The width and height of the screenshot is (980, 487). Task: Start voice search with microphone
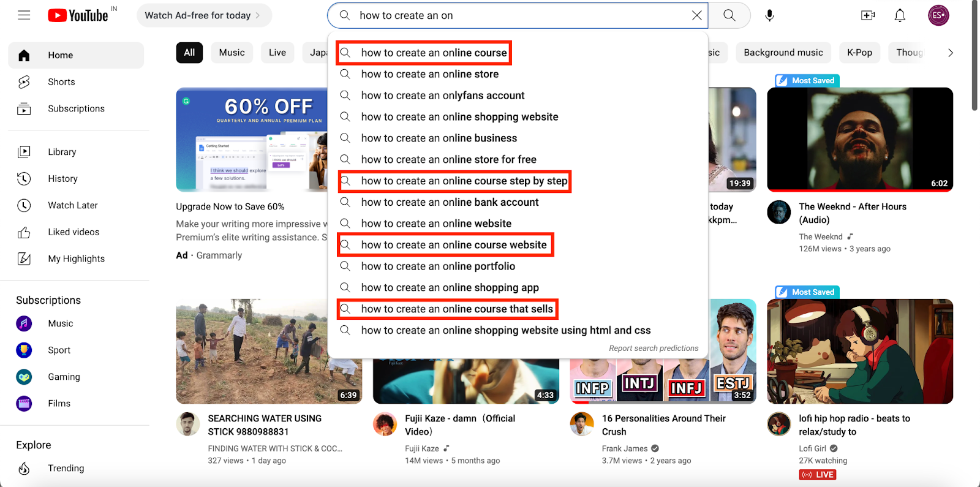[769, 15]
